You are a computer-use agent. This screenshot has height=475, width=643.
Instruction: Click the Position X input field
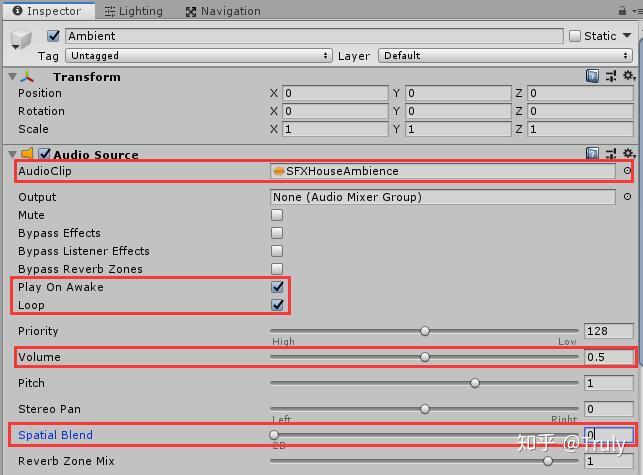click(335, 94)
